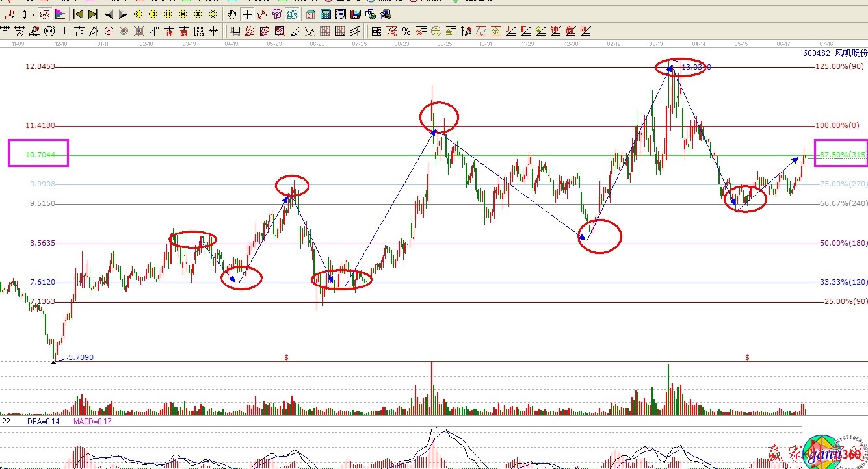
Task: Select the circle ruler tool
Action: click(x=49, y=30)
